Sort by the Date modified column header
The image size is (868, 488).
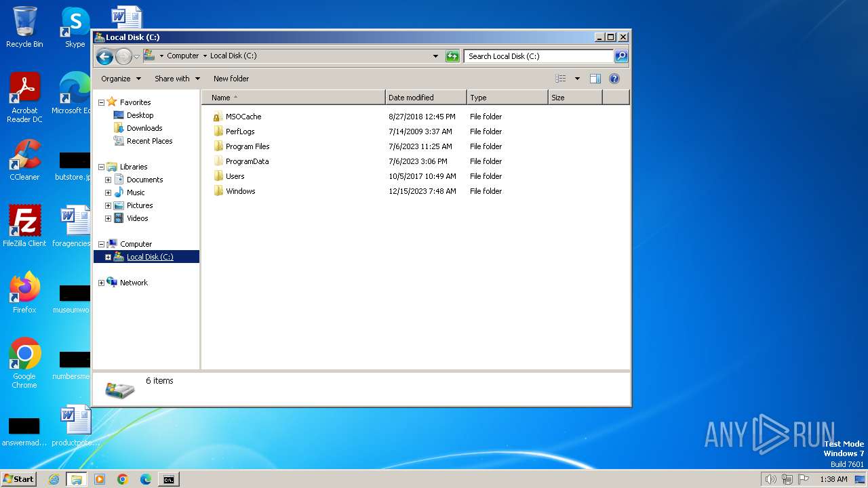click(426, 98)
